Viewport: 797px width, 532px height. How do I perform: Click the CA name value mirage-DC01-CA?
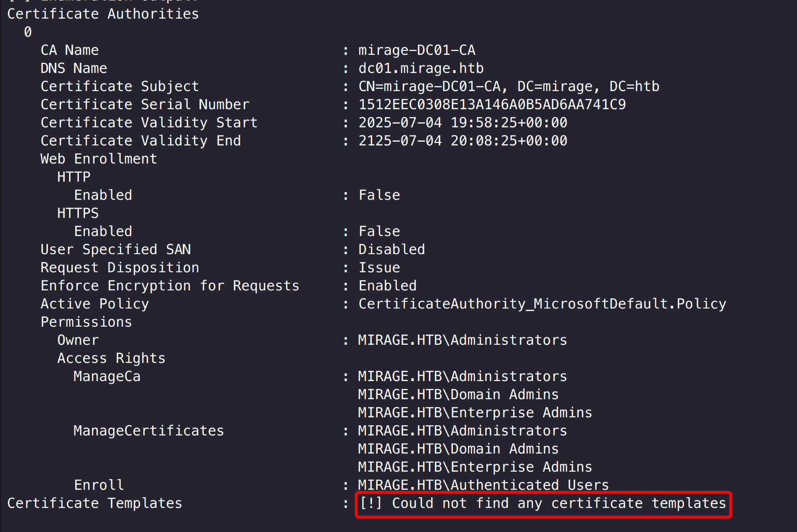(x=417, y=50)
